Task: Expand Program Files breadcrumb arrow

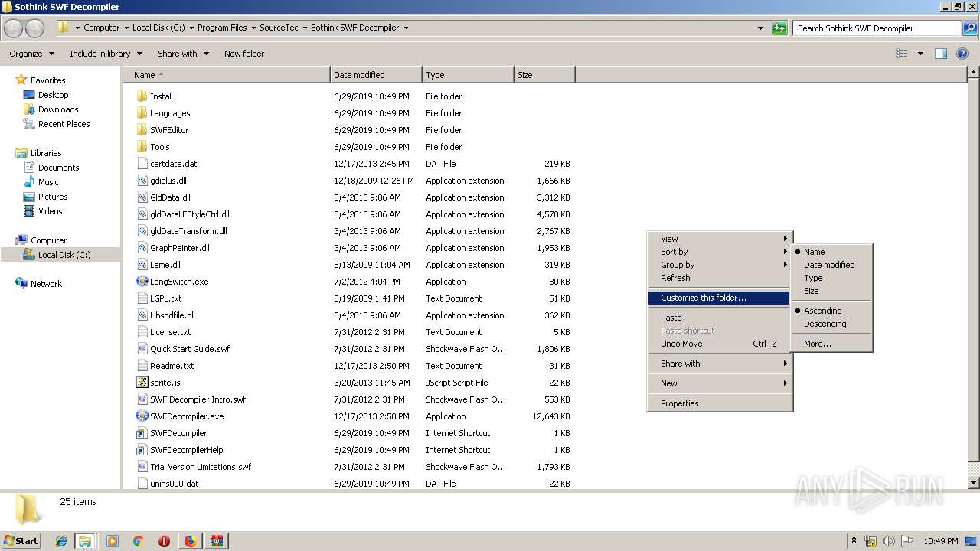Action: (x=253, y=28)
